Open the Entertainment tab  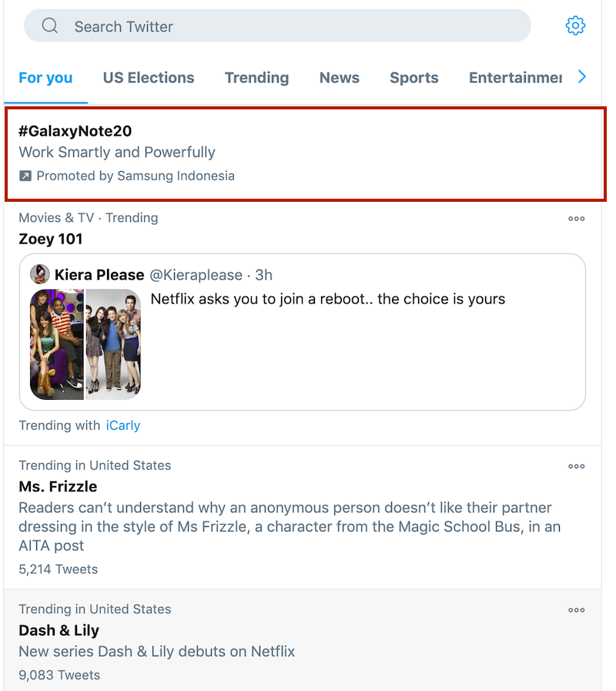[x=515, y=78]
